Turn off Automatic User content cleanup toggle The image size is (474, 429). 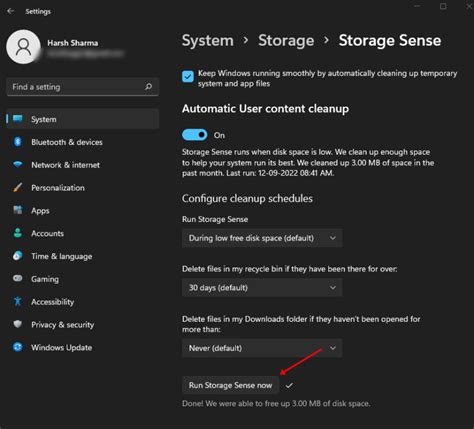point(195,135)
